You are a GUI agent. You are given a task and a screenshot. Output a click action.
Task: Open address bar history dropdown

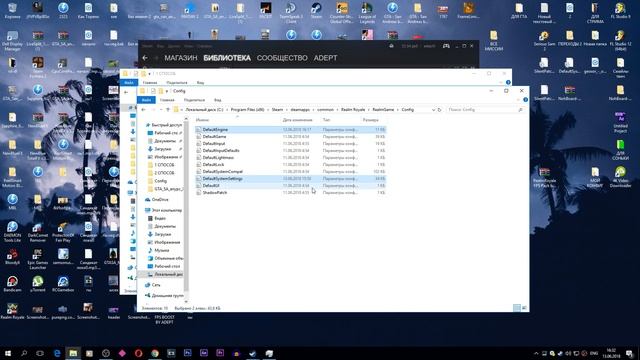[433, 110]
